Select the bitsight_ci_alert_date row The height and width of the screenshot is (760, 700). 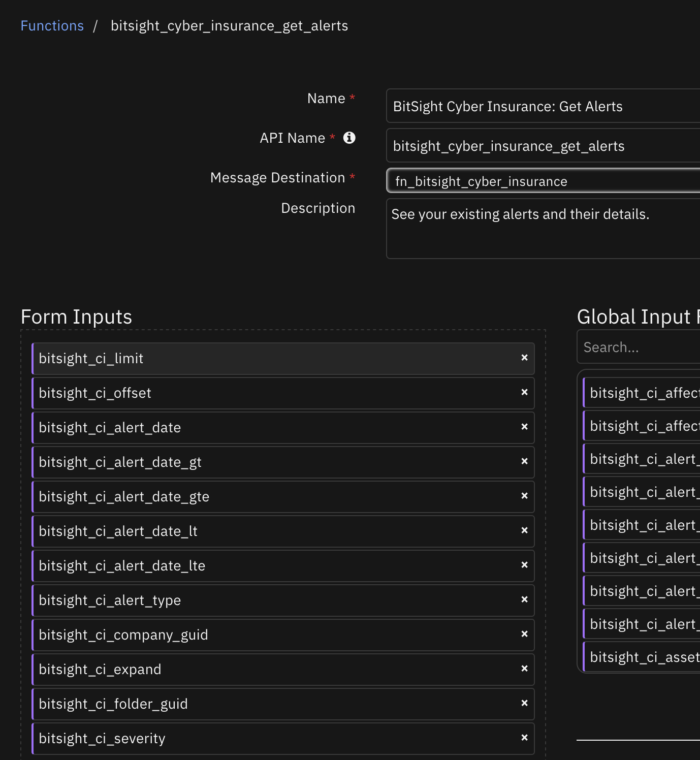(x=283, y=428)
